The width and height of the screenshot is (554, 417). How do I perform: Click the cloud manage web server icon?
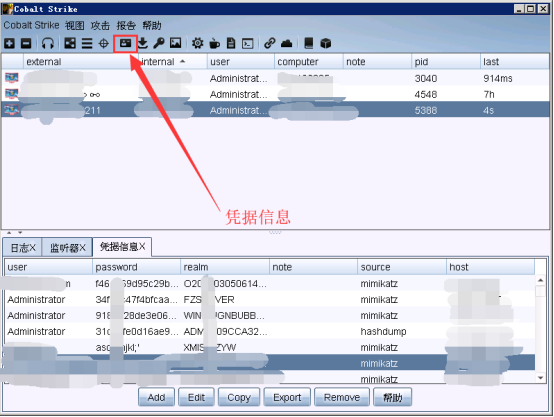click(x=287, y=43)
